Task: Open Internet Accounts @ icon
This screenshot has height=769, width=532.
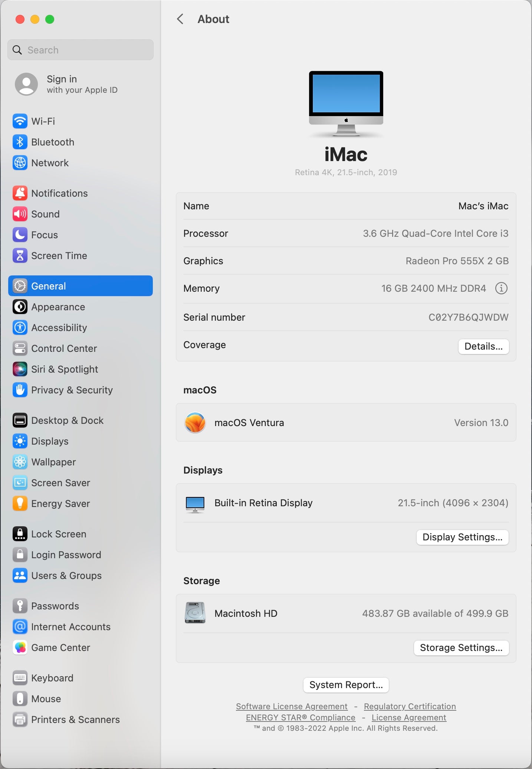Action: pos(20,626)
